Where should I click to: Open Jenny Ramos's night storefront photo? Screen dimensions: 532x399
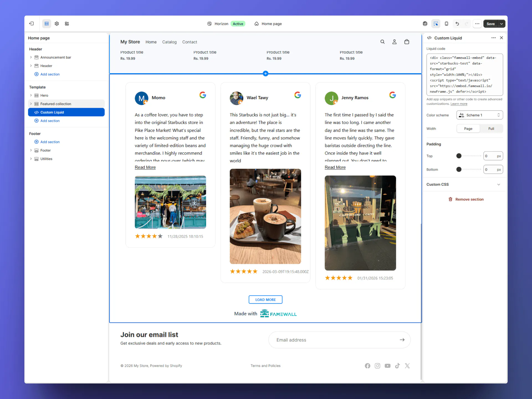pos(360,223)
